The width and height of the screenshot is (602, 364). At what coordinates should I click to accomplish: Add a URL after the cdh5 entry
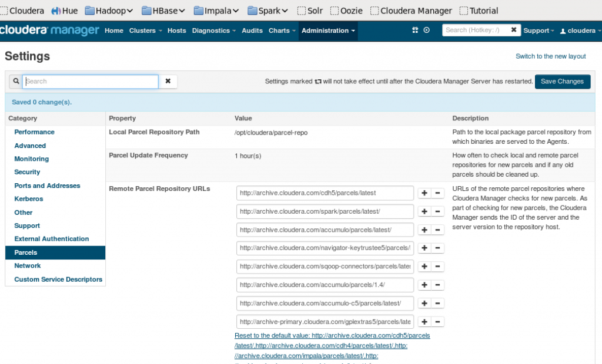424,193
